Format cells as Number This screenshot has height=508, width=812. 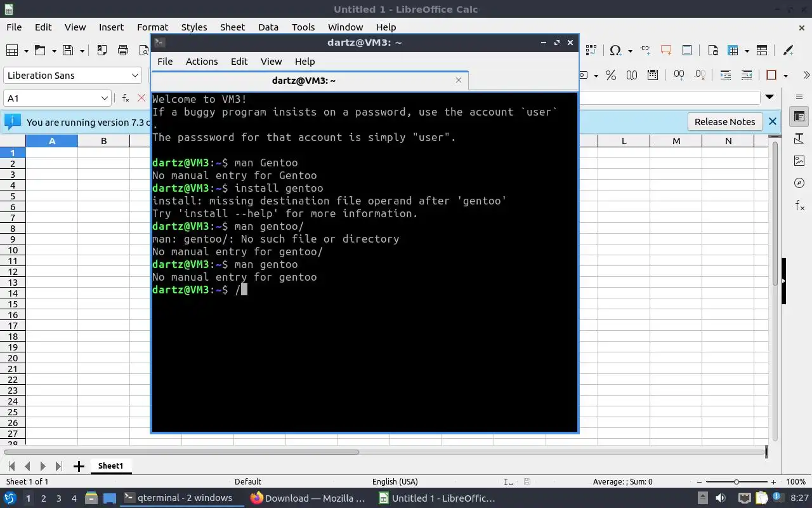[x=632, y=75]
